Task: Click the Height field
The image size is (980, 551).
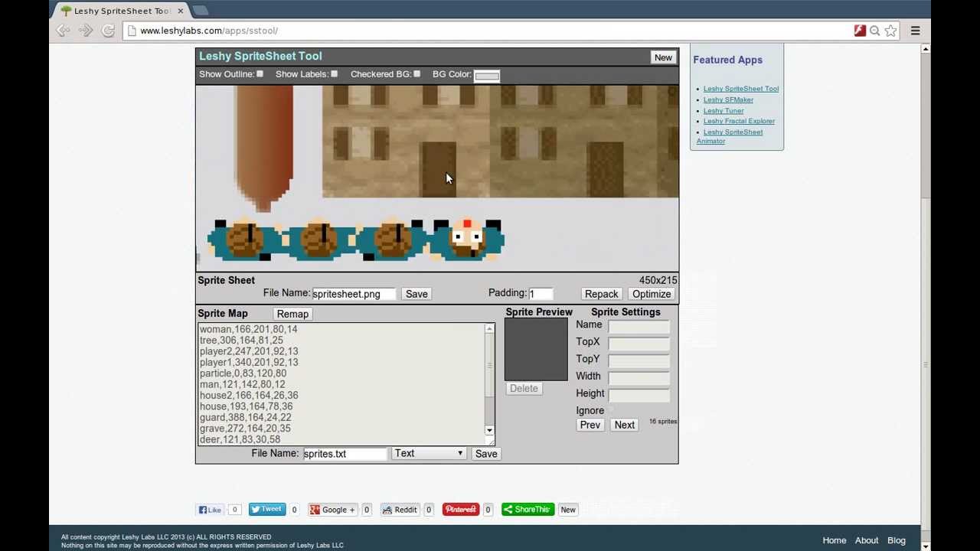Action: (639, 394)
